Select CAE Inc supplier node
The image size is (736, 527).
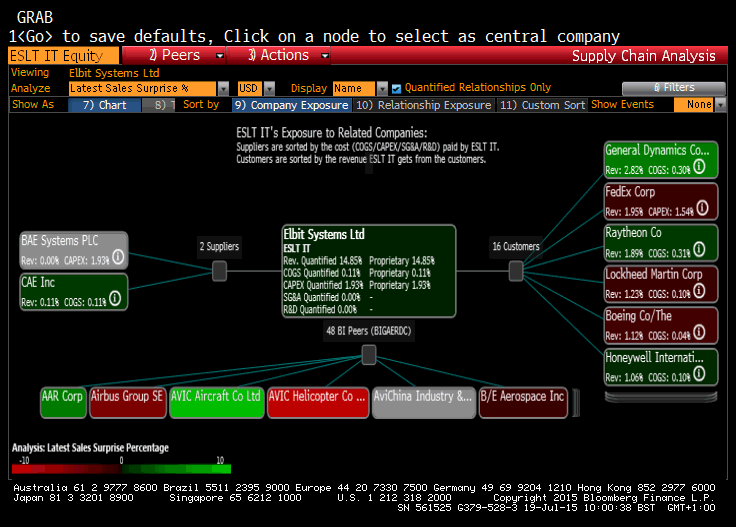click(74, 292)
